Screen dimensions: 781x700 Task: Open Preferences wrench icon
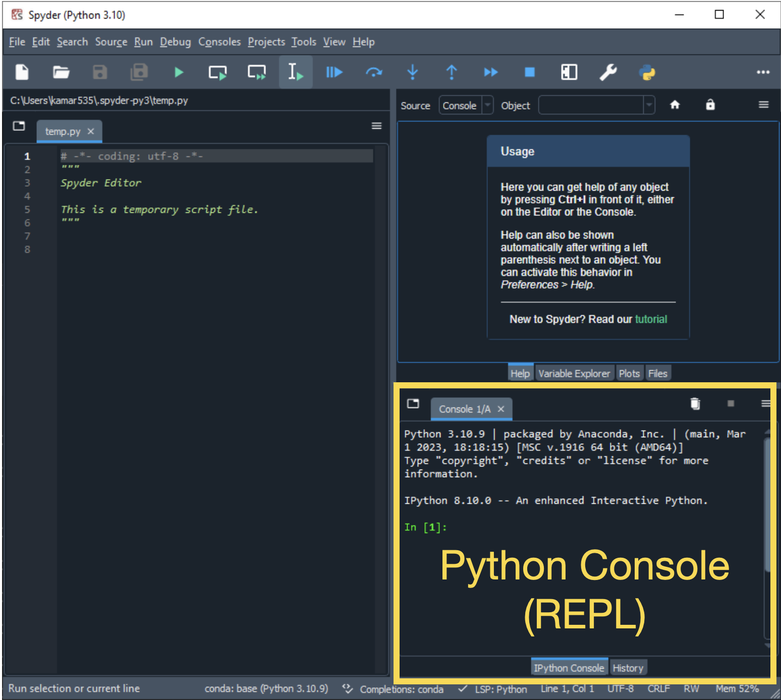click(608, 72)
